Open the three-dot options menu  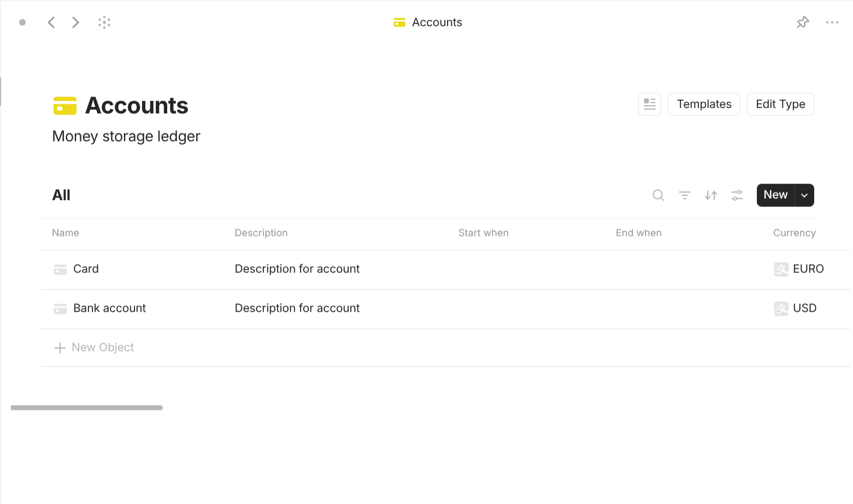coord(832,22)
